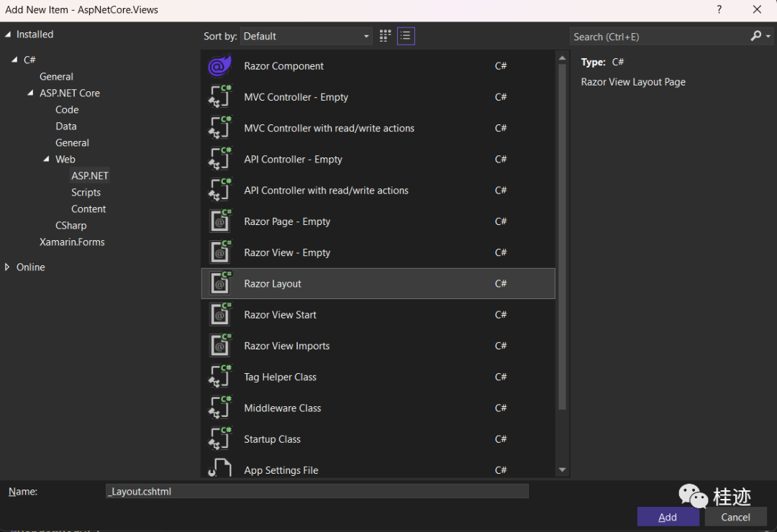The width and height of the screenshot is (777, 532).
Task: Select Xamarin.Forms in the category tree
Action: (x=72, y=242)
